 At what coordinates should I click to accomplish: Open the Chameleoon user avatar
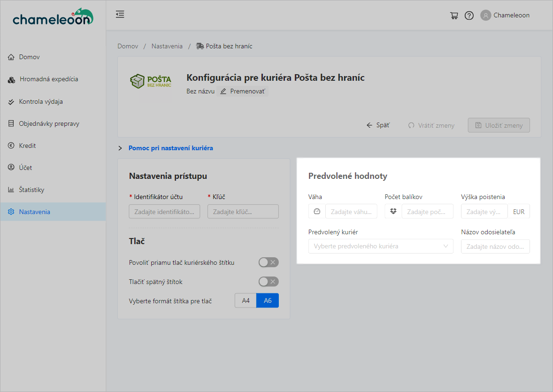click(485, 15)
